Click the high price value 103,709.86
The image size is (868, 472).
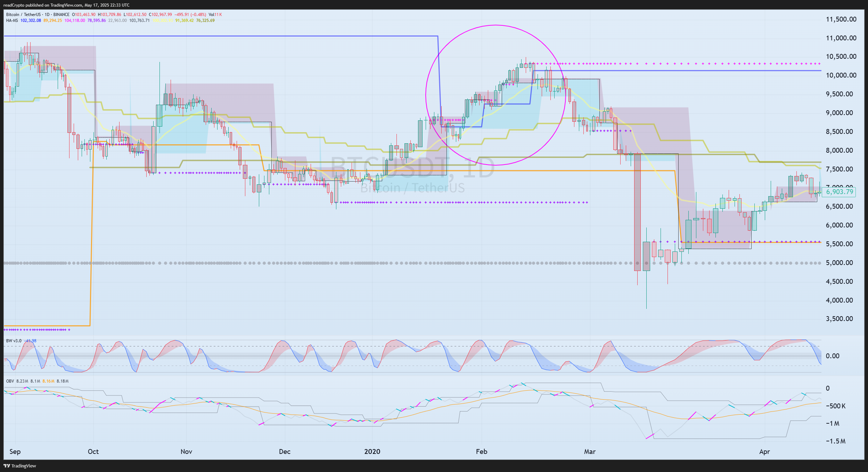pyautogui.click(x=111, y=15)
